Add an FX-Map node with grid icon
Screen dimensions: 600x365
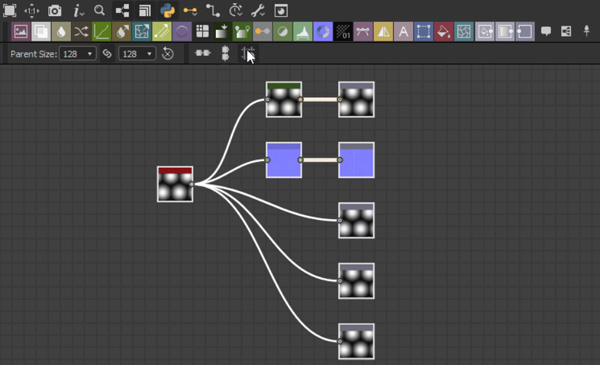tap(202, 32)
